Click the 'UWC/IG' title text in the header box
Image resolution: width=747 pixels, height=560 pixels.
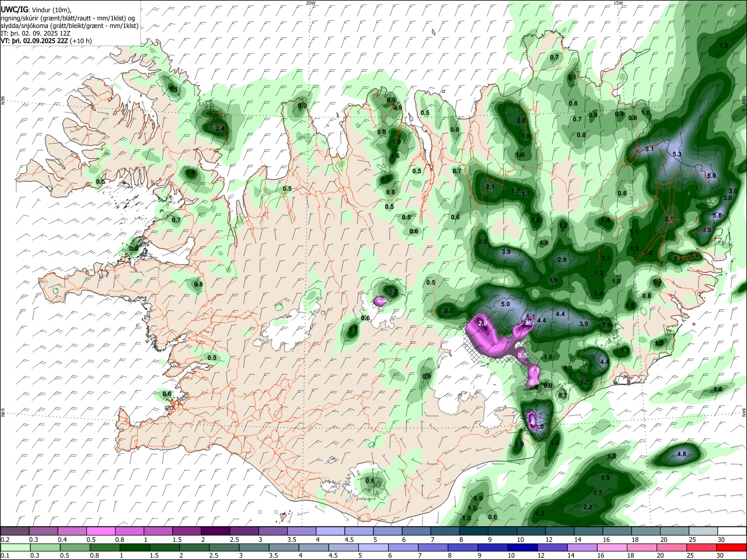pyautogui.click(x=13, y=10)
